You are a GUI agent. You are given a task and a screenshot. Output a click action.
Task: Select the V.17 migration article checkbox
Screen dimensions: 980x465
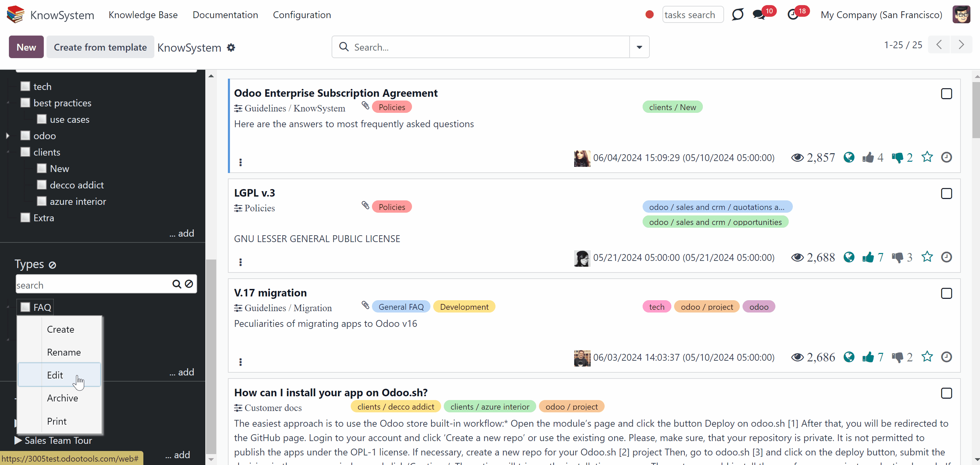[x=946, y=293]
